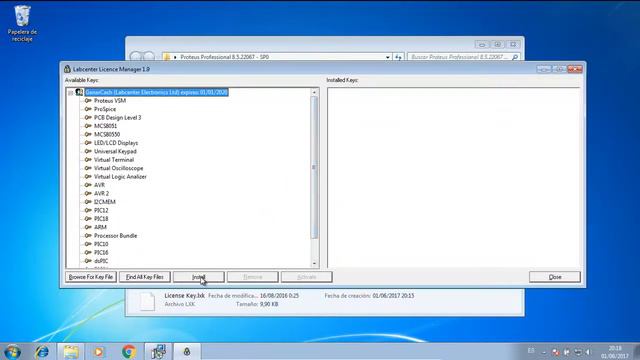The width and height of the screenshot is (640, 360).
Task: Open Recycle Bin desktop icon
Action: coord(22,23)
